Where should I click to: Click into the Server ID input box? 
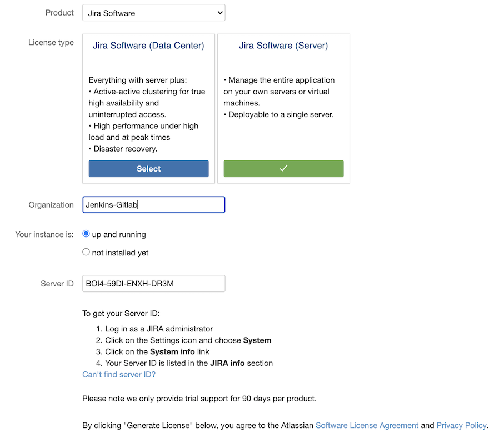[153, 284]
